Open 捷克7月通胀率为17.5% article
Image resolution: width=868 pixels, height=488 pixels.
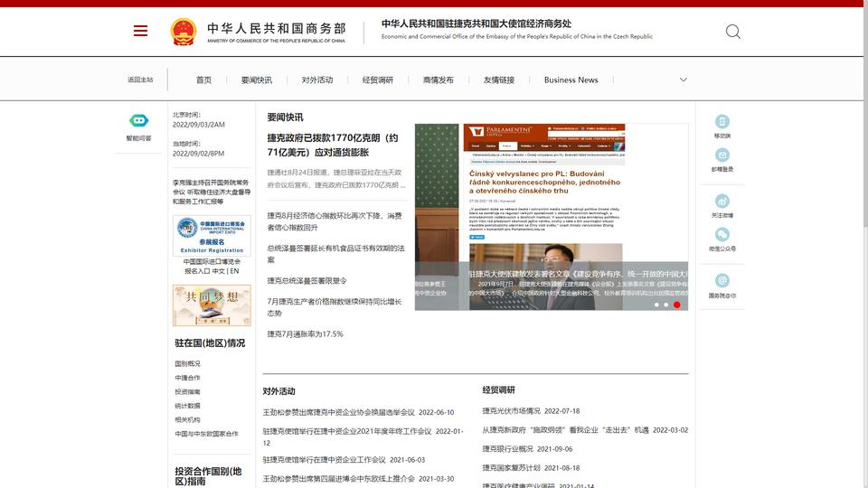tap(305, 333)
